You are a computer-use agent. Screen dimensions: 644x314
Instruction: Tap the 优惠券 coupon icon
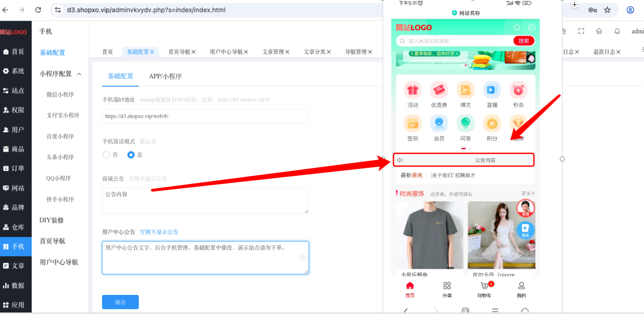click(x=439, y=90)
